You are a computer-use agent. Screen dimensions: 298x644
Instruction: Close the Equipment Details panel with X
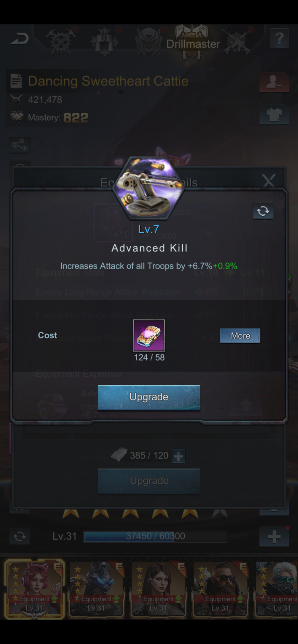click(269, 181)
